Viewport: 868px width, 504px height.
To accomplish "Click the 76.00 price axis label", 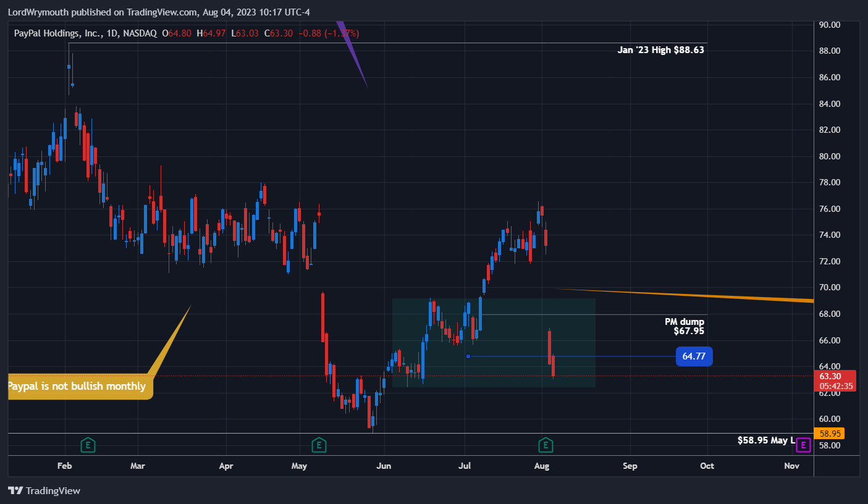I will click(x=830, y=209).
